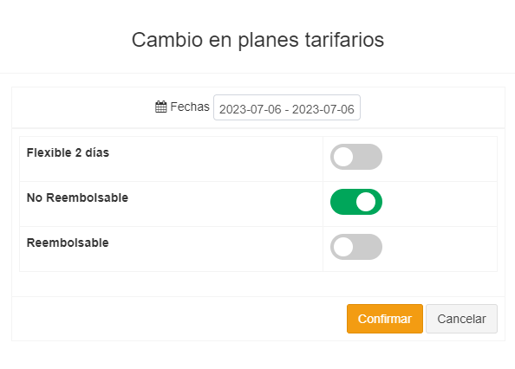Viewport: 515px width, 369px height.
Task: Open the date range field 2023-07-06
Action: point(287,107)
